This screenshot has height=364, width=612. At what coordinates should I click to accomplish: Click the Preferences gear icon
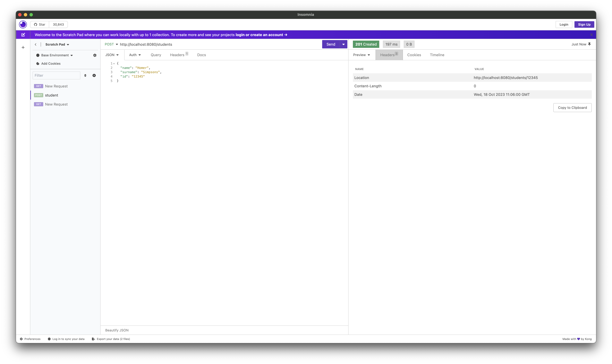(21, 339)
